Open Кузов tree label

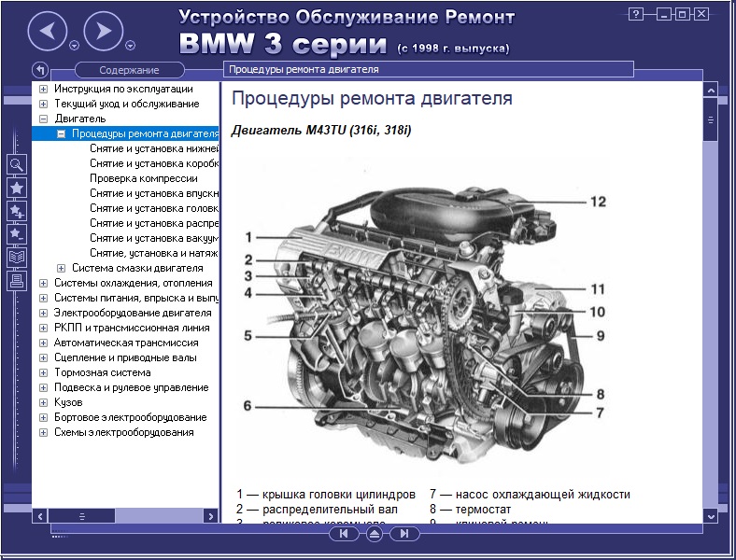pos(68,402)
